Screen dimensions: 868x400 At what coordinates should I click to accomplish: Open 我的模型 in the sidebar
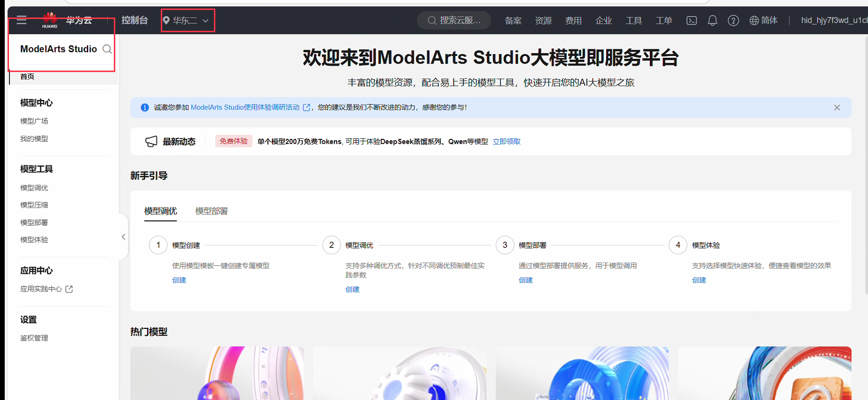pos(34,138)
